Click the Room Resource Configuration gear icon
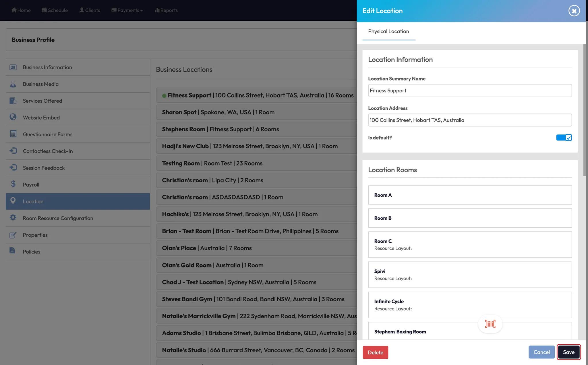Image resolution: width=588 pixels, height=365 pixels. click(x=13, y=218)
